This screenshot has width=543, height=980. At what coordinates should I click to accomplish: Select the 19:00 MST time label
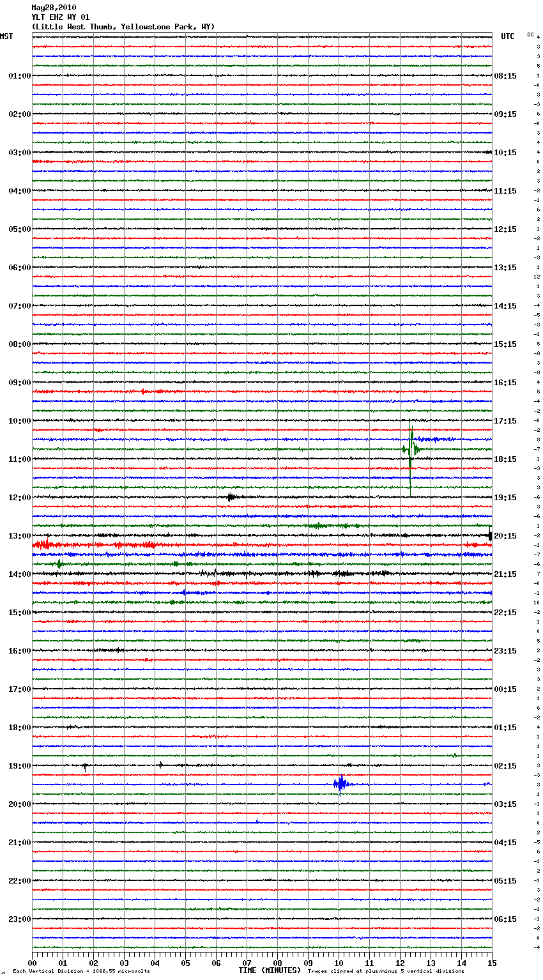19,766
